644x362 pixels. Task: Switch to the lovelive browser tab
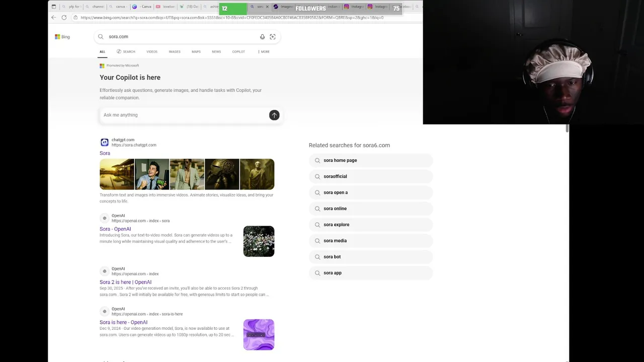tap(165, 7)
